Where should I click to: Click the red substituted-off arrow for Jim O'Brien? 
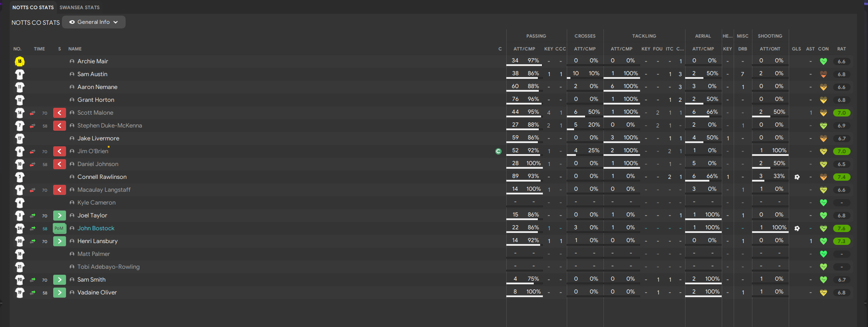[60, 151]
